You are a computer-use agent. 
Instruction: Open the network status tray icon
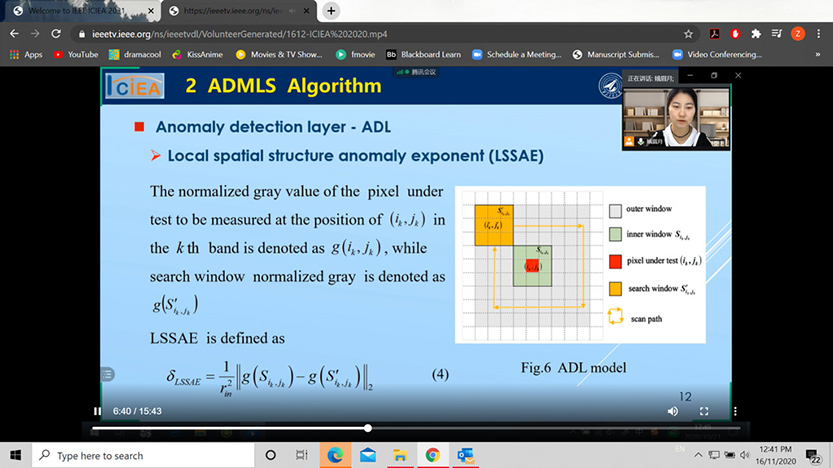(714, 455)
